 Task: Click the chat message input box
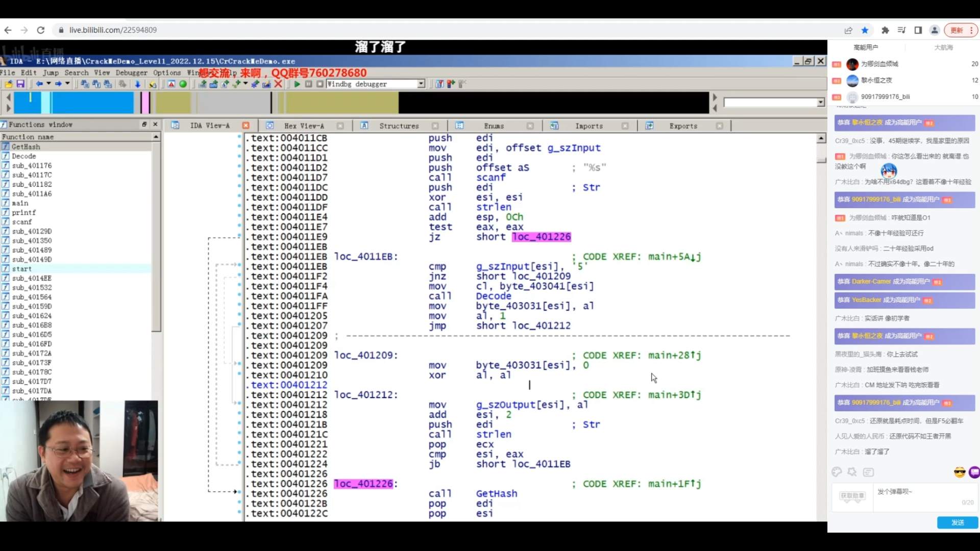point(925,496)
